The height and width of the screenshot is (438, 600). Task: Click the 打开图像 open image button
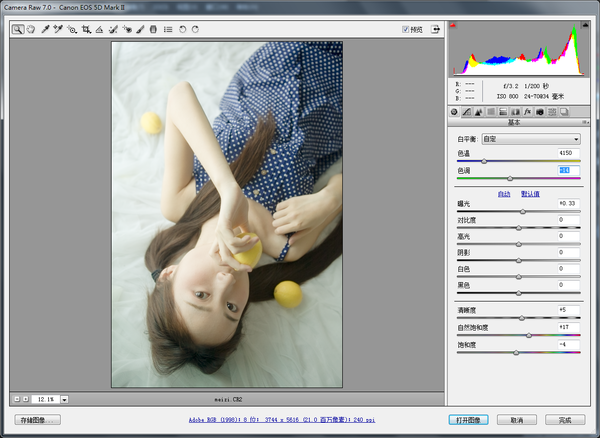(469, 420)
